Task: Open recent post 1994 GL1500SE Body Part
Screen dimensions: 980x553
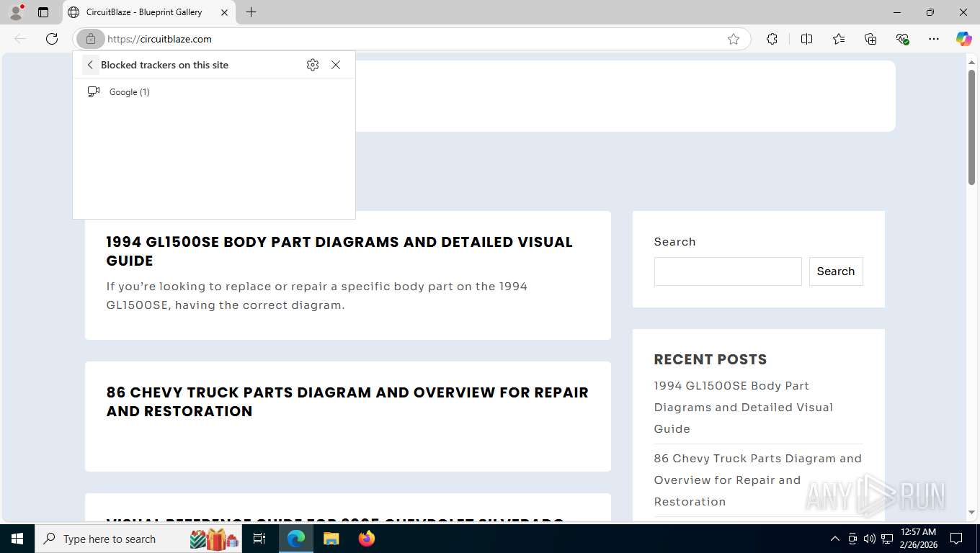Action: [x=744, y=407]
